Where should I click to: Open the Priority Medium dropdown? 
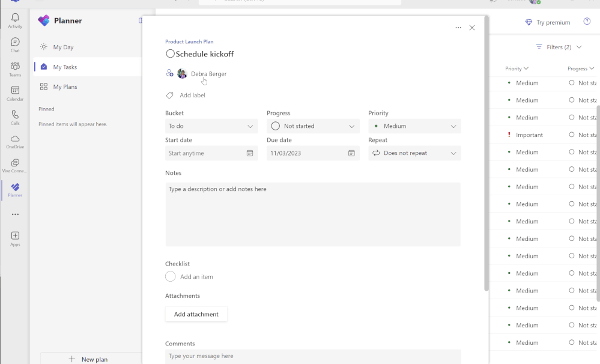[414, 126]
